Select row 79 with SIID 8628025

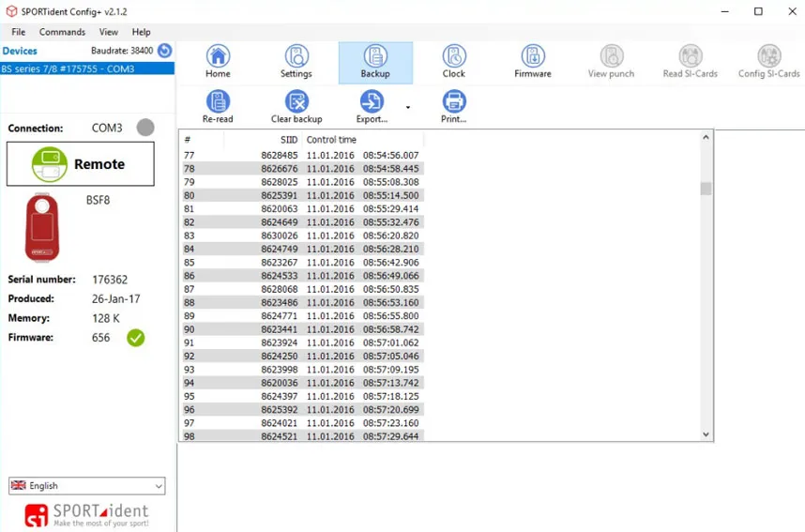[303, 182]
